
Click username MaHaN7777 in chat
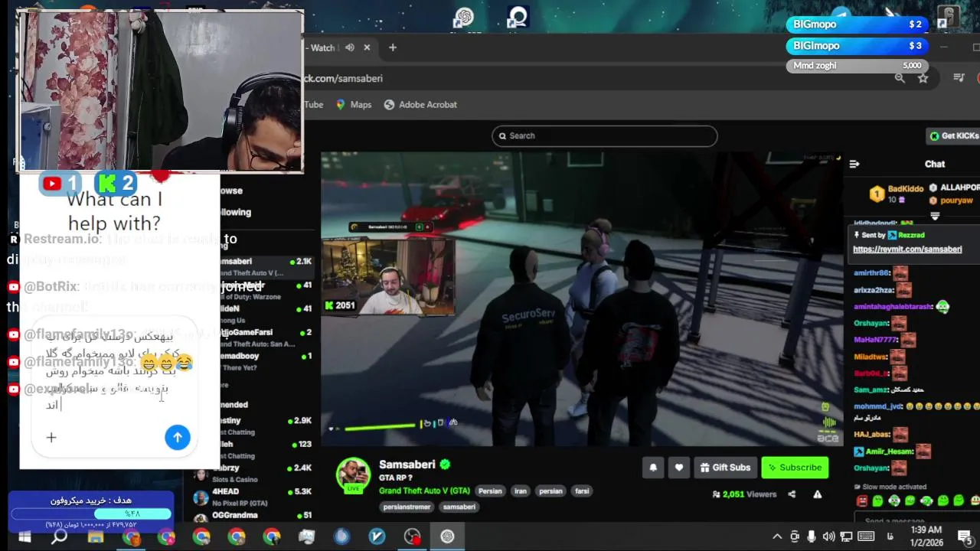click(875, 340)
